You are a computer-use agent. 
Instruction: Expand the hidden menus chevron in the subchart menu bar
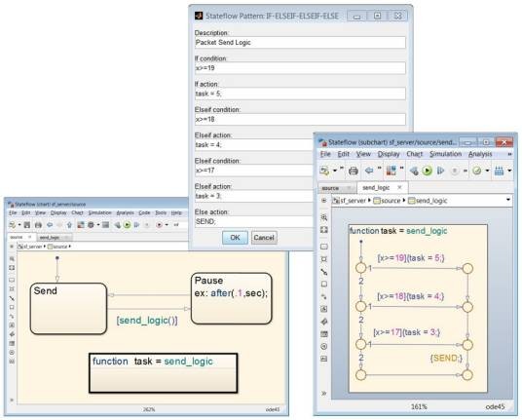[x=509, y=154]
